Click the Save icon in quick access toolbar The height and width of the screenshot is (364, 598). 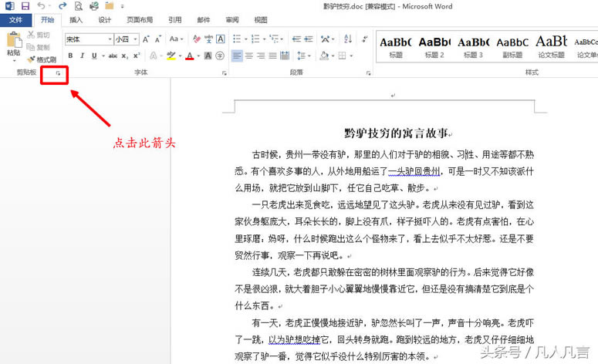pyautogui.click(x=25, y=6)
